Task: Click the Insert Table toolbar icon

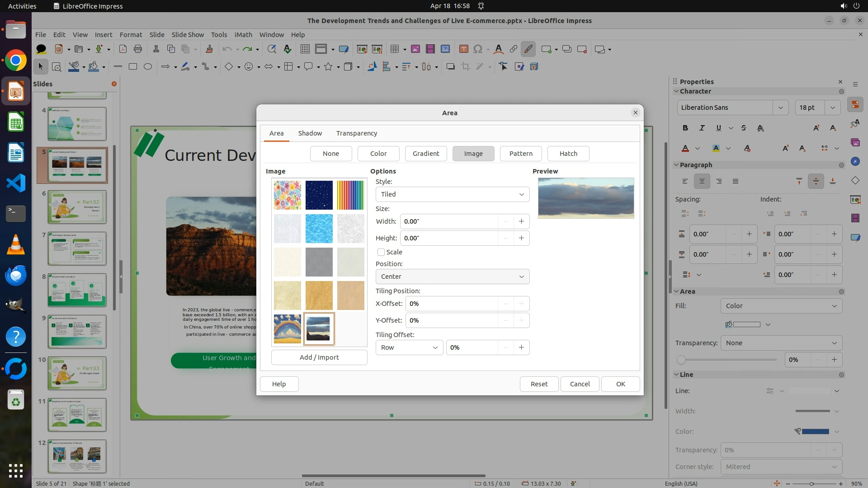Action: point(395,49)
